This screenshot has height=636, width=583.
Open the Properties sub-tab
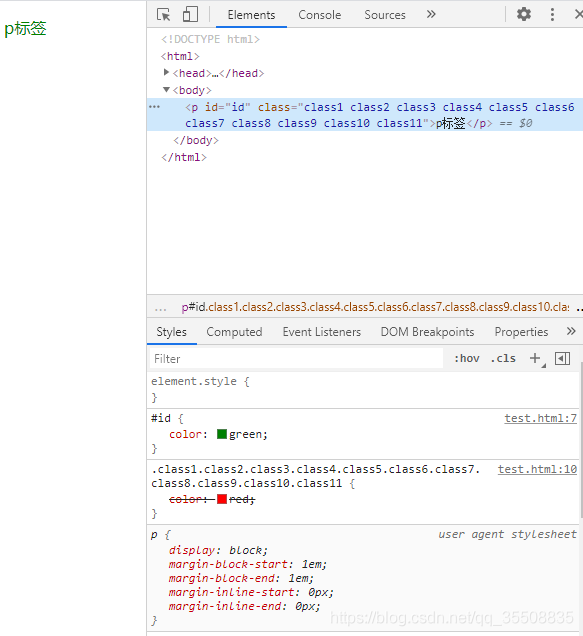click(521, 332)
